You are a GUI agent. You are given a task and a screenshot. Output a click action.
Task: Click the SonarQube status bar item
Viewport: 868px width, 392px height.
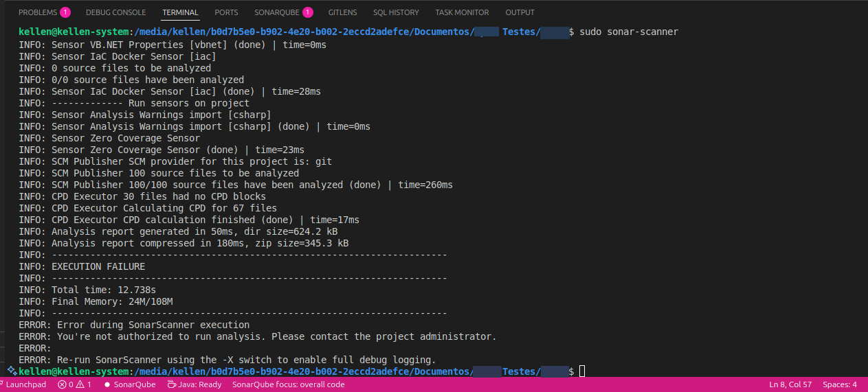click(x=130, y=384)
